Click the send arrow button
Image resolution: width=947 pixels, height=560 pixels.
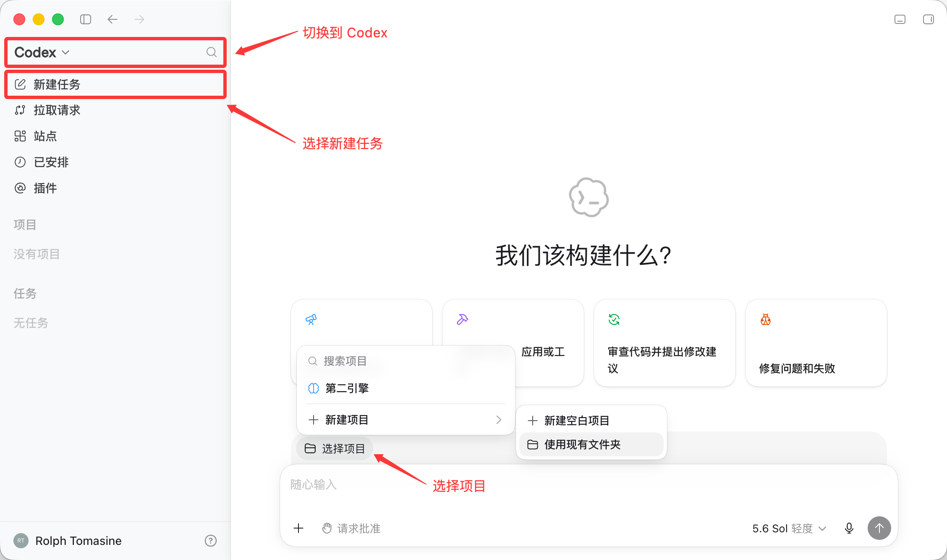pyautogui.click(x=879, y=528)
